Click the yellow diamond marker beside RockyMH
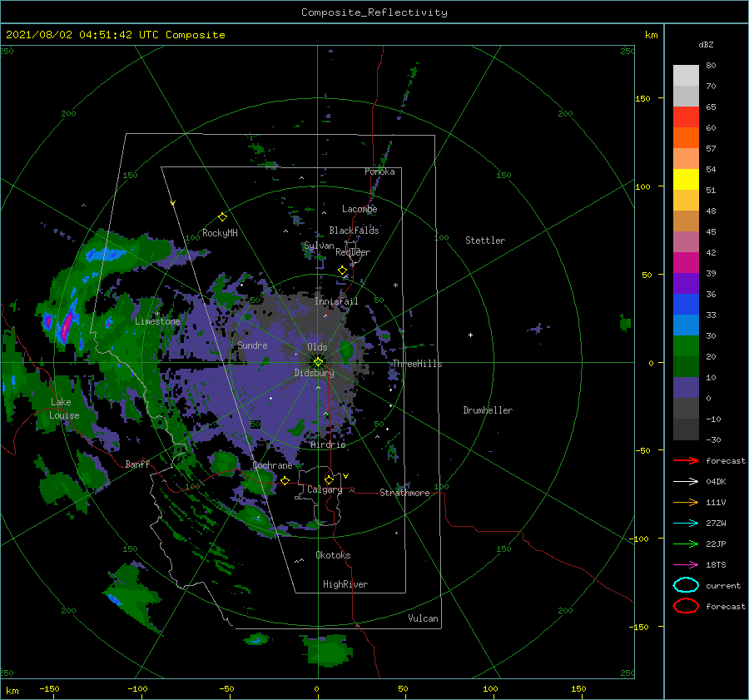 click(222, 217)
